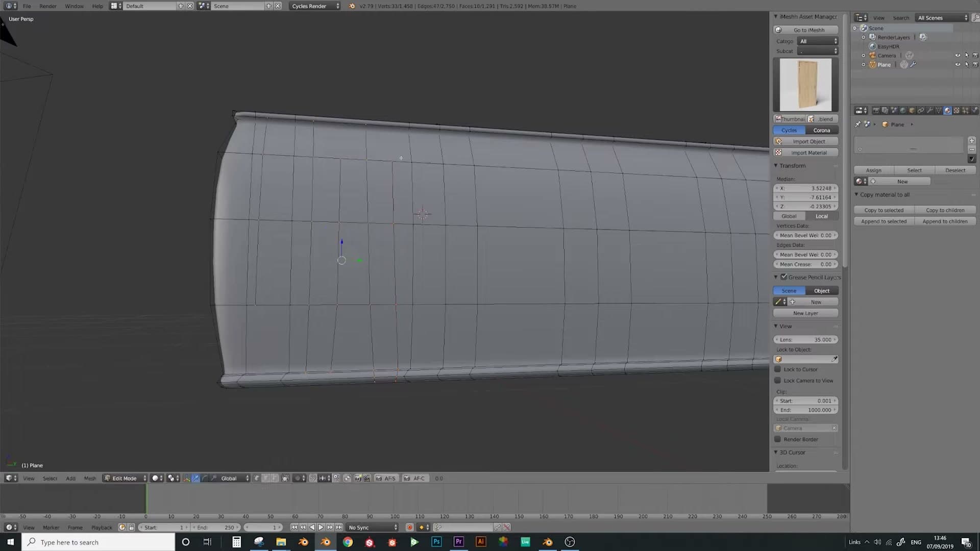
Task: Open the Particles properties tab icon
Action: 965,110
